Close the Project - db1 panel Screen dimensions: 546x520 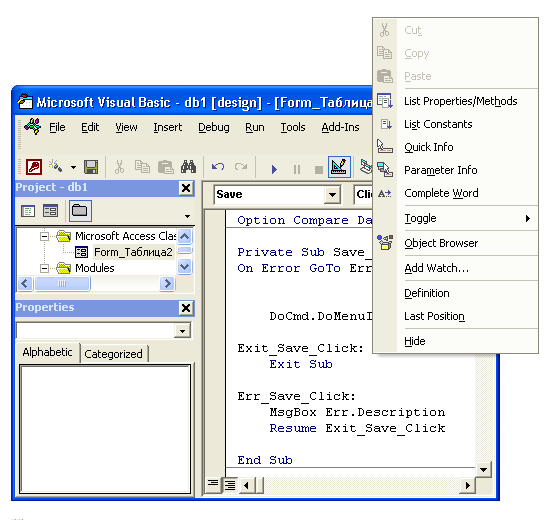pyautogui.click(x=186, y=188)
